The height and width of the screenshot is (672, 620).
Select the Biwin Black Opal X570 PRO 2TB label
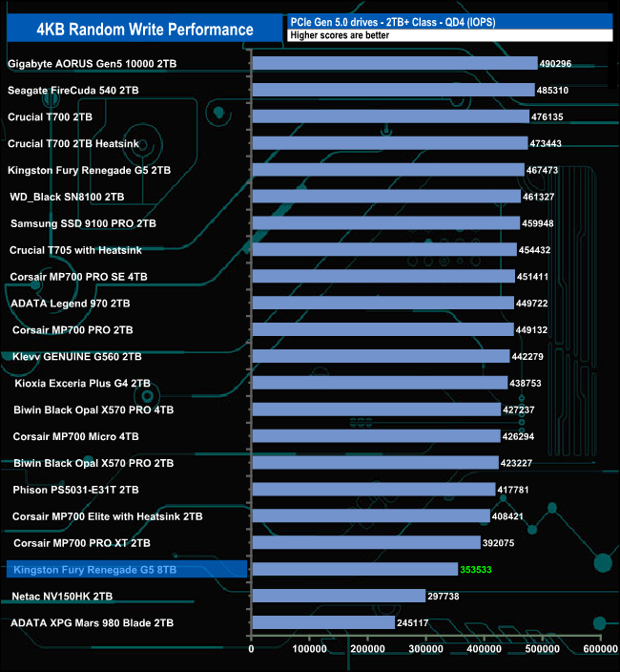click(x=93, y=463)
